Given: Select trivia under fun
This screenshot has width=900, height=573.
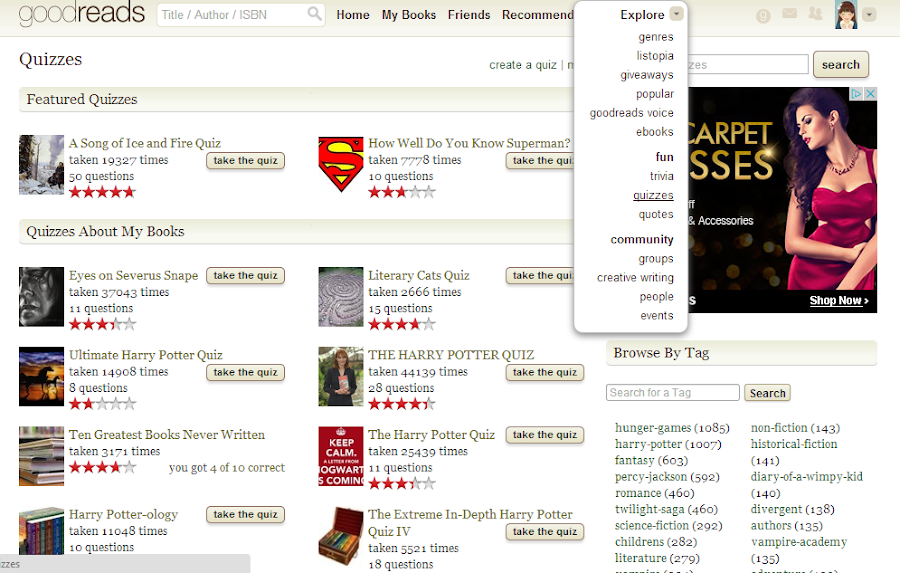Looking at the screenshot, I should pyautogui.click(x=661, y=176).
